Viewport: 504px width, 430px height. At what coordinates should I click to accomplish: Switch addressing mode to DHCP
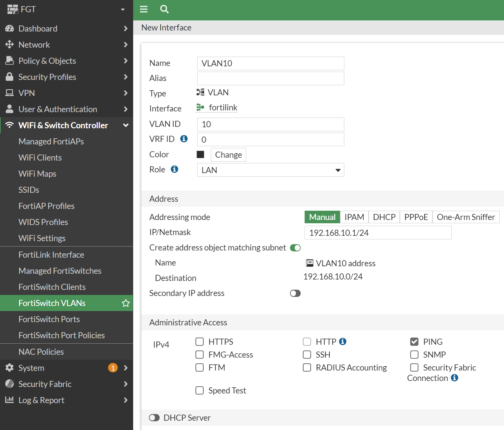tap(384, 217)
